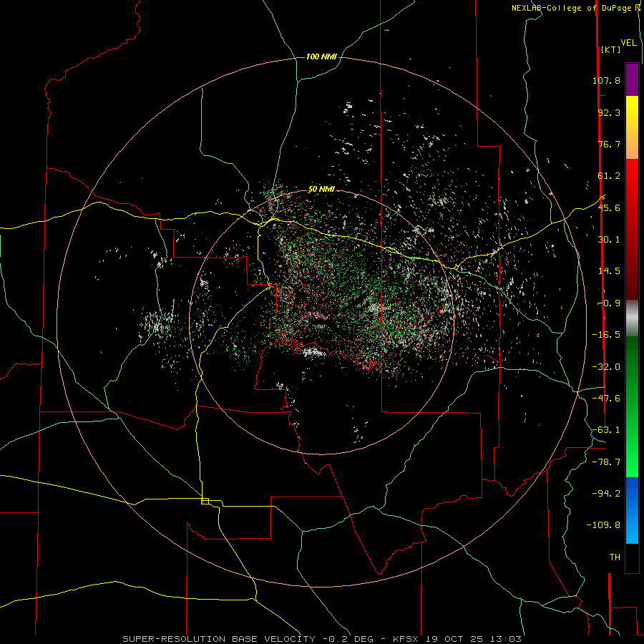Click the 100 NMI range ring label
Screen dimensions: 644x644
pos(321,57)
